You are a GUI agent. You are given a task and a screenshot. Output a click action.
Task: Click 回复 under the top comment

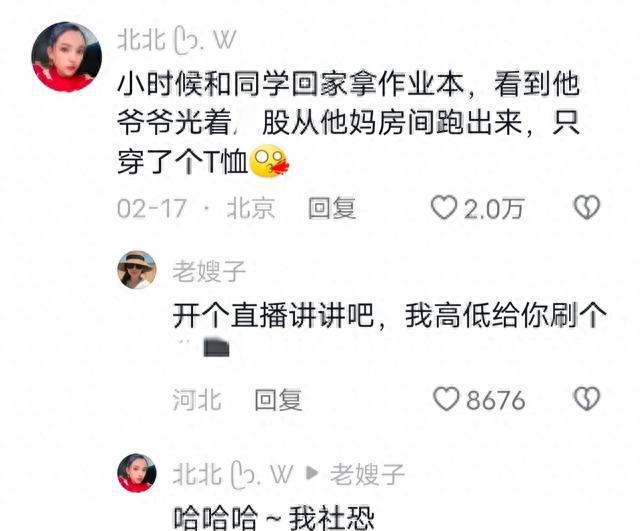(332, 208)
